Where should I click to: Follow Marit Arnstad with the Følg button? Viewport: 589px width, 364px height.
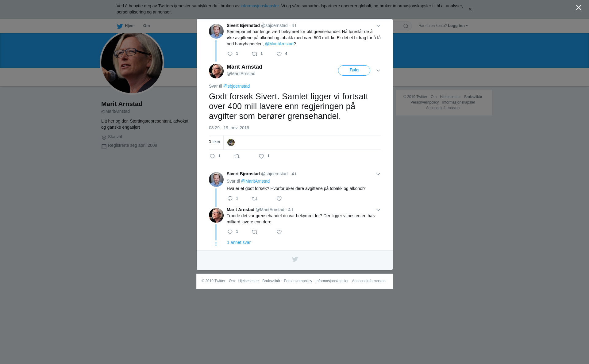354,70
